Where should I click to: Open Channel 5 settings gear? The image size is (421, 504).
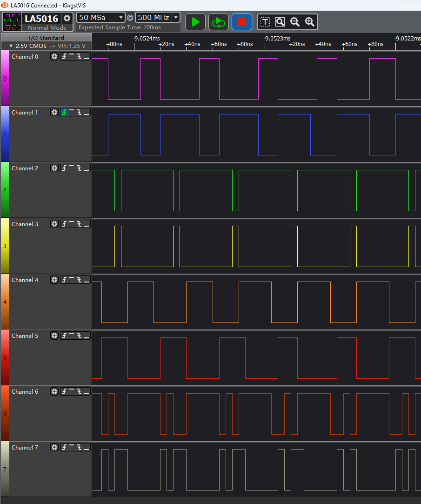tap(54, 336)
